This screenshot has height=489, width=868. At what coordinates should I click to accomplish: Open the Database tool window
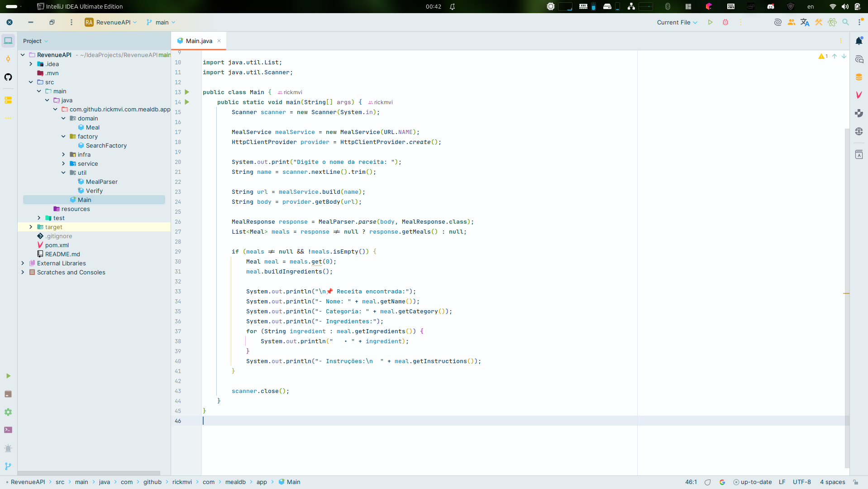[859, 77]
